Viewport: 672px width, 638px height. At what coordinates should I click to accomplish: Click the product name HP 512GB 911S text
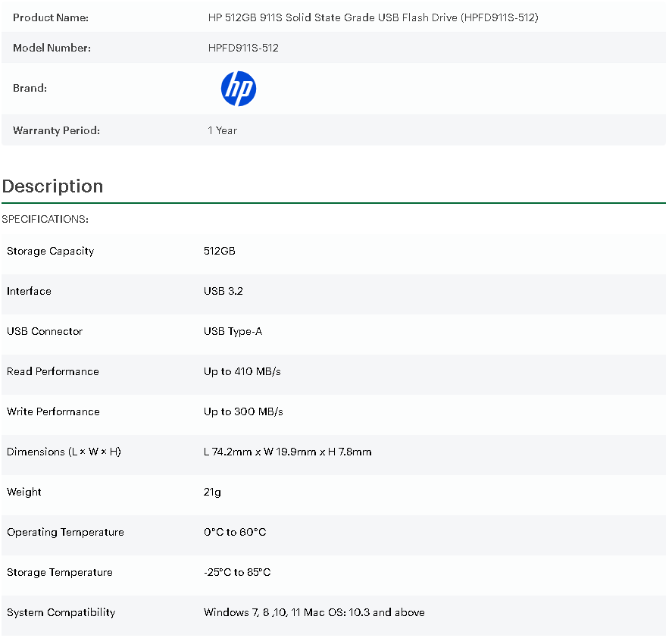[373, 17]
